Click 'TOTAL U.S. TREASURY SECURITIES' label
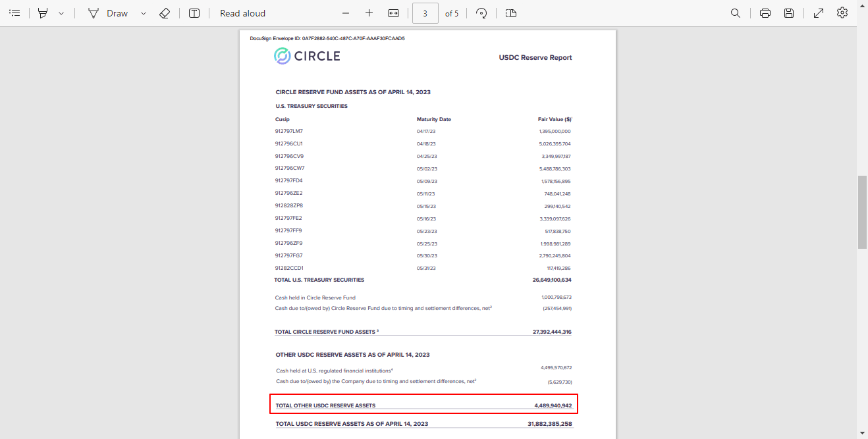 coord(319,280)
